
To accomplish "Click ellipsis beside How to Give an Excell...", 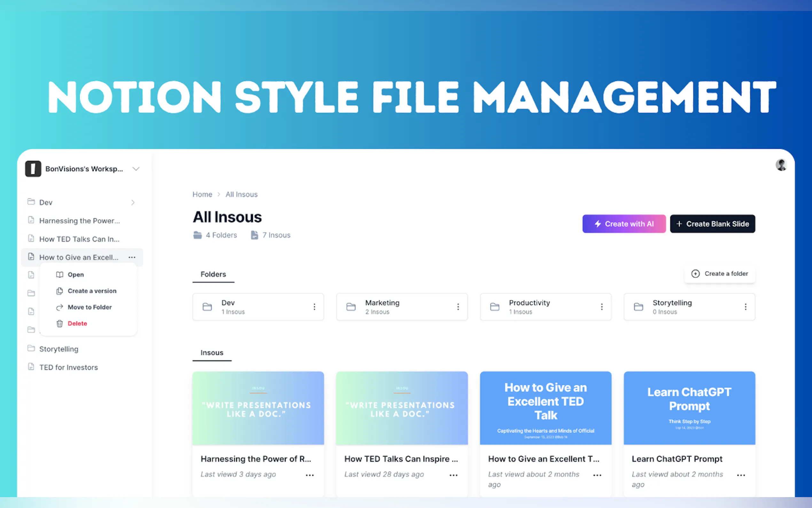I will (132, 258).
